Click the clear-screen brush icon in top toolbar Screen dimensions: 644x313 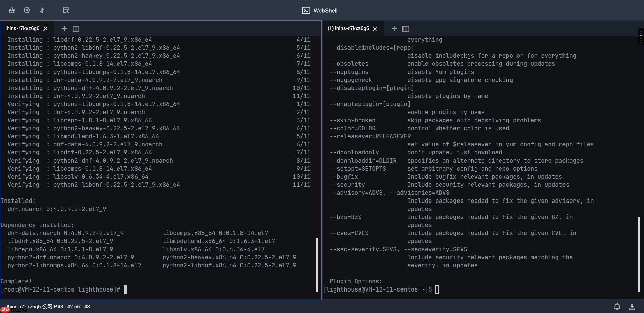click(12, 10)
